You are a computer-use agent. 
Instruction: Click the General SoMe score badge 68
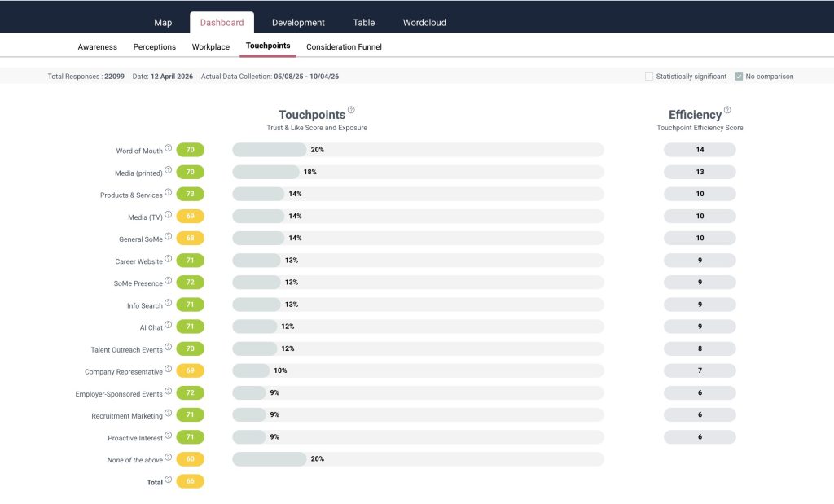(x=190, y=239)
